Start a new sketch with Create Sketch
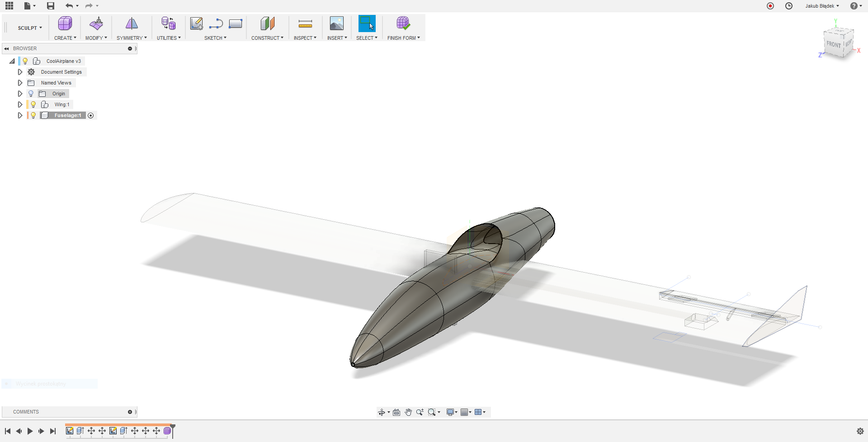This screenshot has height=442, width=868. pos(196,24)
